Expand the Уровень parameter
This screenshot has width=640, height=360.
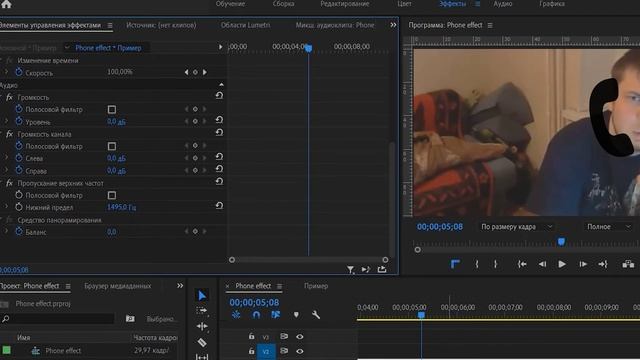point(6,121)
